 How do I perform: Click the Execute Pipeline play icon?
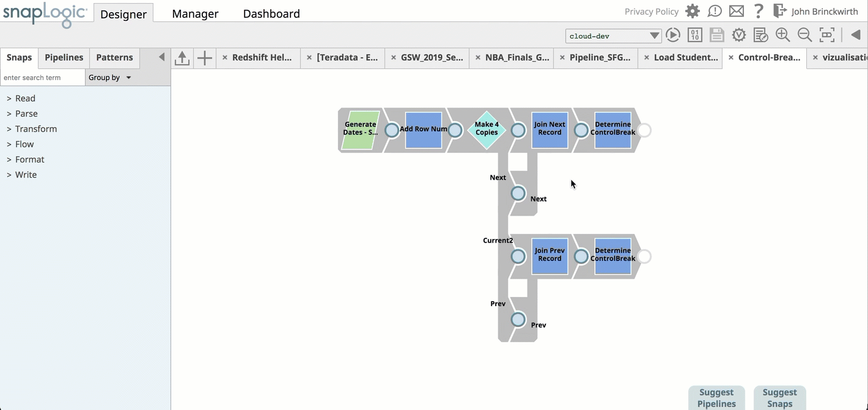click(673, 35)
